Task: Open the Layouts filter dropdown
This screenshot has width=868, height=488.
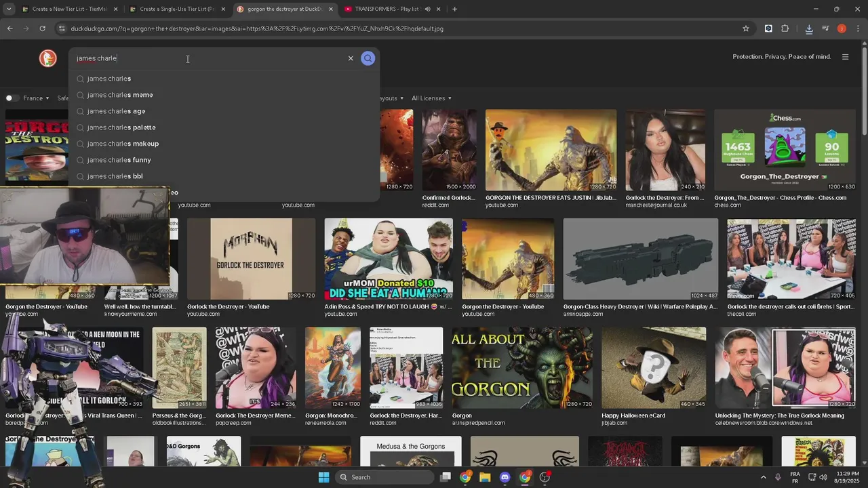Action: click(391, 98)
